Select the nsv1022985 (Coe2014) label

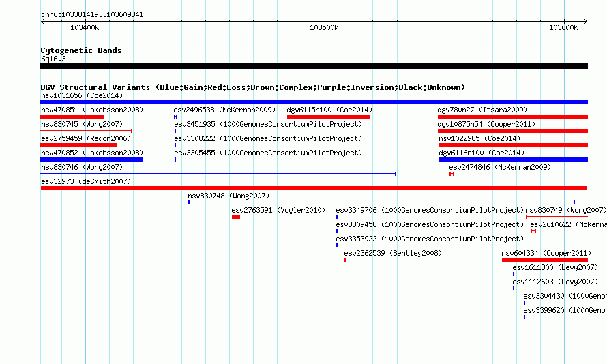[x=479, y=138]
